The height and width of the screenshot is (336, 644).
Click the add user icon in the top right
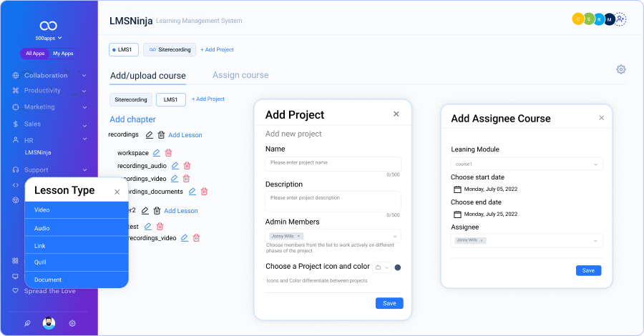[x=620, y=20]
